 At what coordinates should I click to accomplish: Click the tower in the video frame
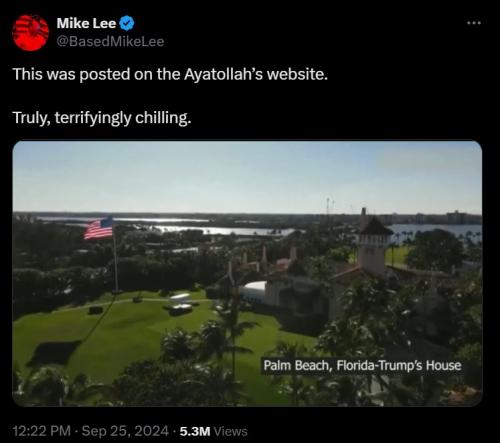[x=374, y=245]
